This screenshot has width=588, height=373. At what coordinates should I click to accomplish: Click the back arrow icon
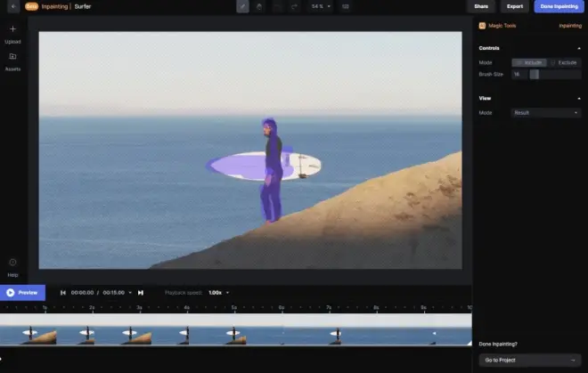pos(13,6)
